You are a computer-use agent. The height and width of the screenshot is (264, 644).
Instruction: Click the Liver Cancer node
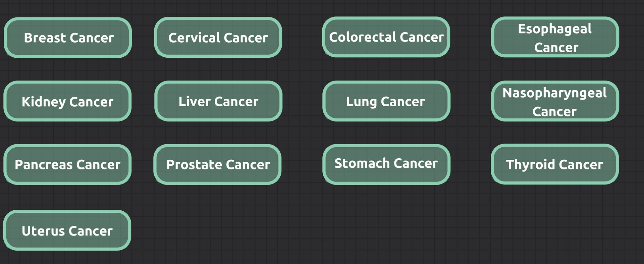218,101
